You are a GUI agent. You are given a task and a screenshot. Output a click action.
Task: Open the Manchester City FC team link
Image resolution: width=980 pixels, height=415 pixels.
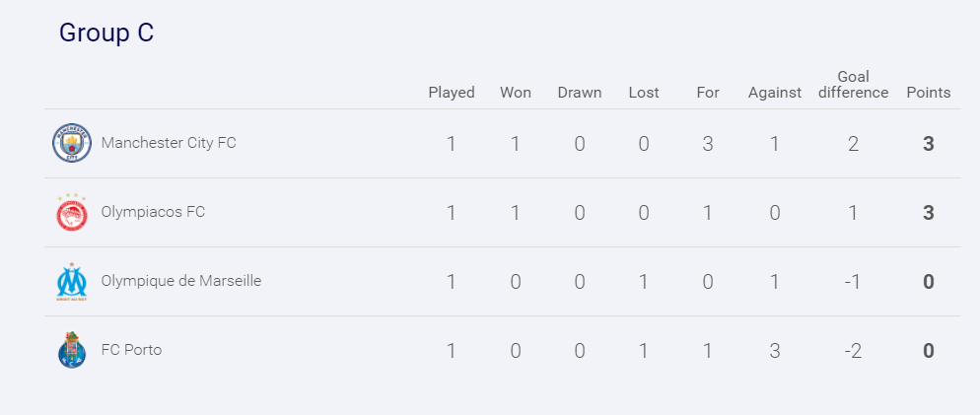[169, 143]
